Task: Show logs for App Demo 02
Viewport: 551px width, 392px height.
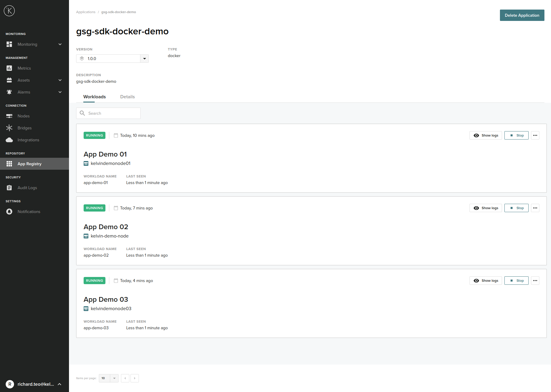Action: pos(486,208)
